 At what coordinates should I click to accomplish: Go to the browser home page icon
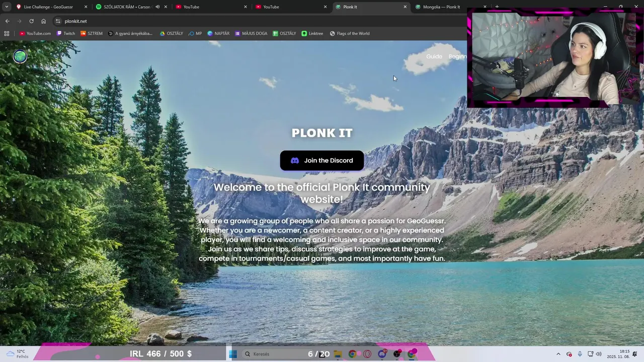pyautogui.click(x=43, y=21)
